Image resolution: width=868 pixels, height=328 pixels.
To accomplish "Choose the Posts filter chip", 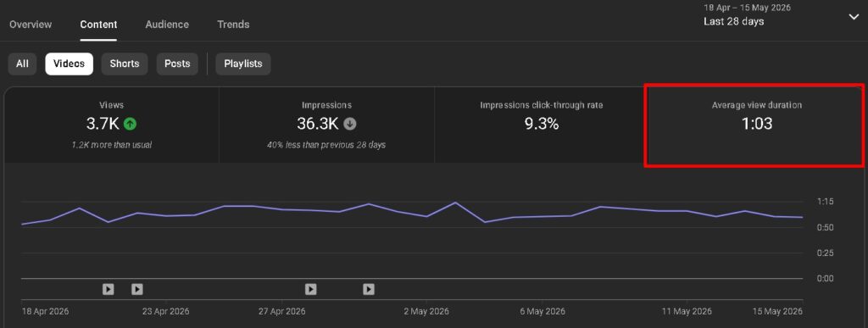I will coord(177,64).
